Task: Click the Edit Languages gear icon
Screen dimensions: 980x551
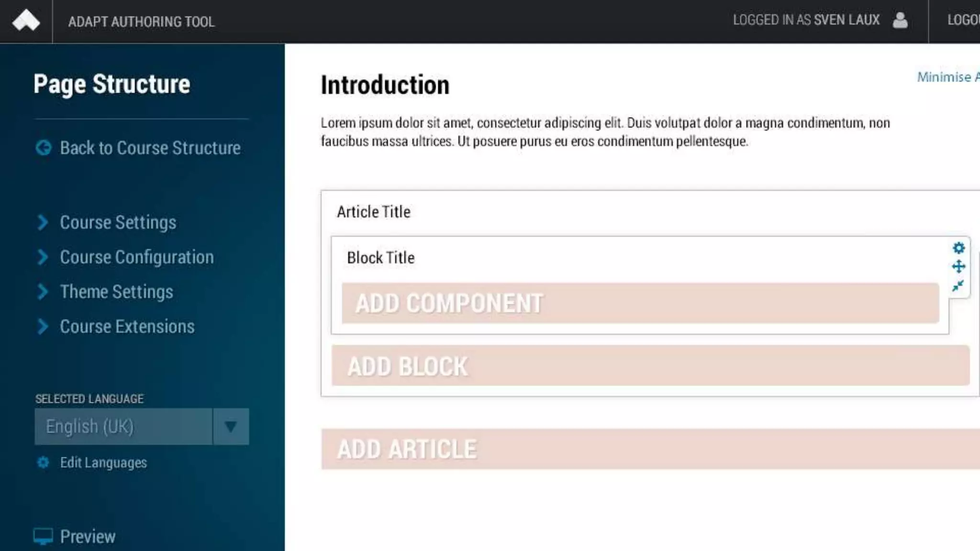Action: point(43,463)
